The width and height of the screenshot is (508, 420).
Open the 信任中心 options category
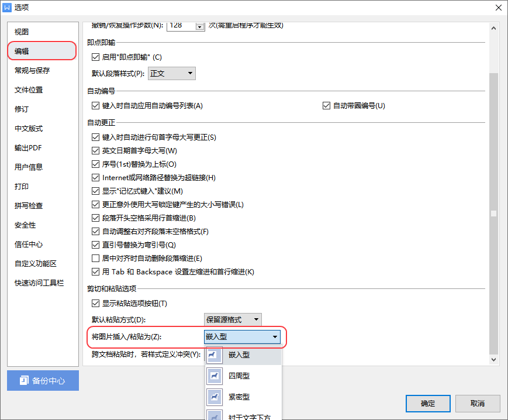(43, 245)
